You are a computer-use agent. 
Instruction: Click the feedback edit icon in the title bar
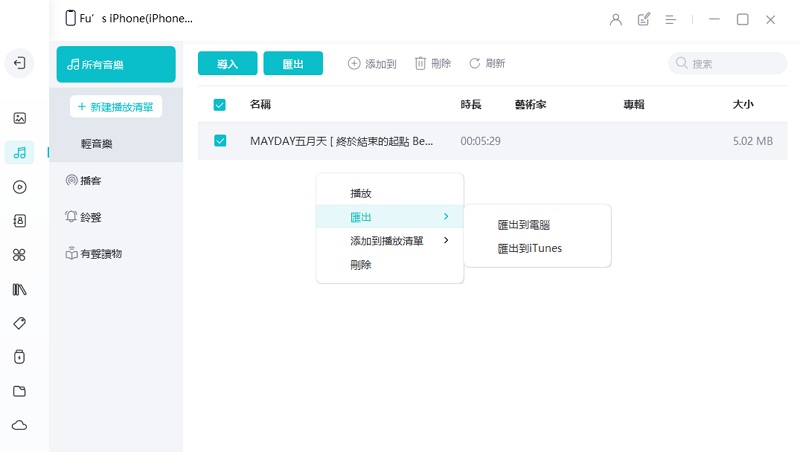644,19
